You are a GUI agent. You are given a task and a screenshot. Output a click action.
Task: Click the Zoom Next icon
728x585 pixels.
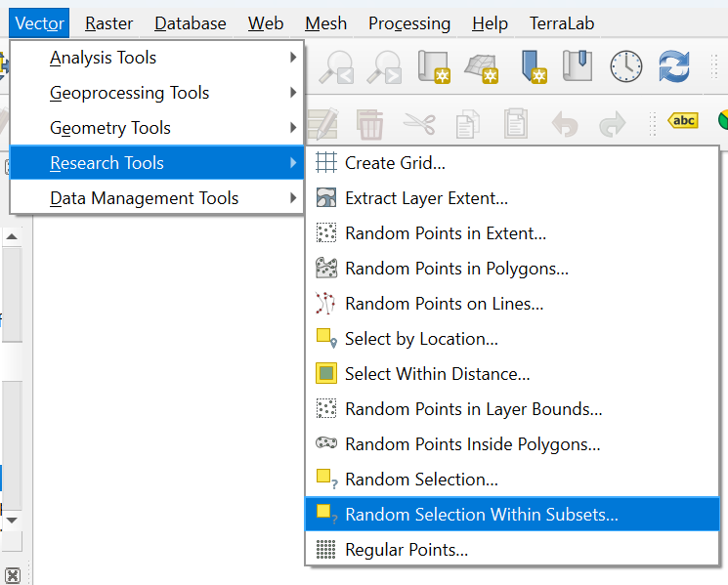click(x=383, y=66)
